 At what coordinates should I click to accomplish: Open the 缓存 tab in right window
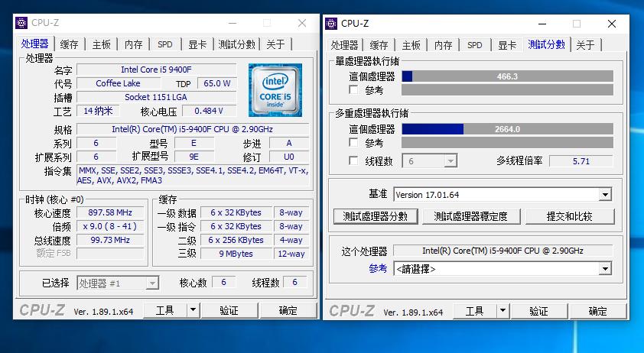(x=379, y=45)
